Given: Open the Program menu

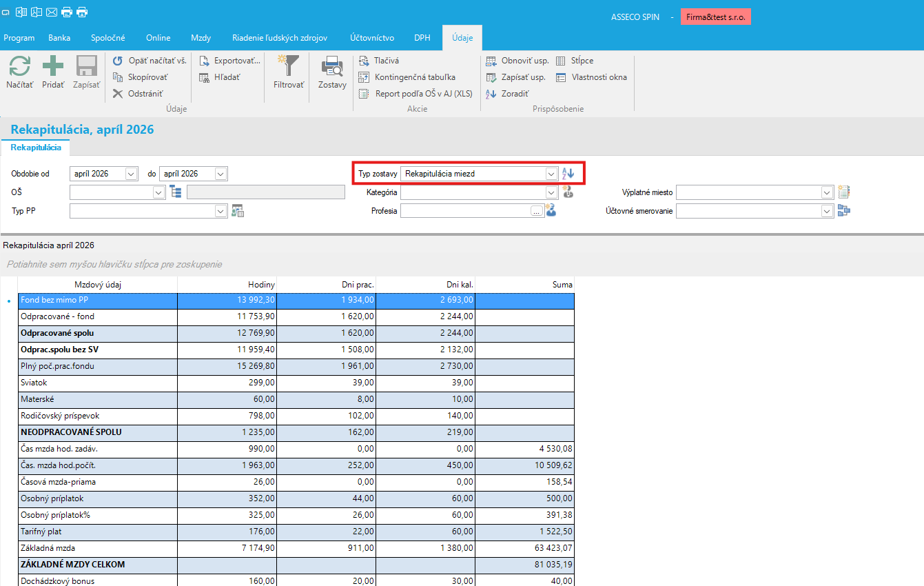Looking at the screenshot, I should tap(19, 38).
